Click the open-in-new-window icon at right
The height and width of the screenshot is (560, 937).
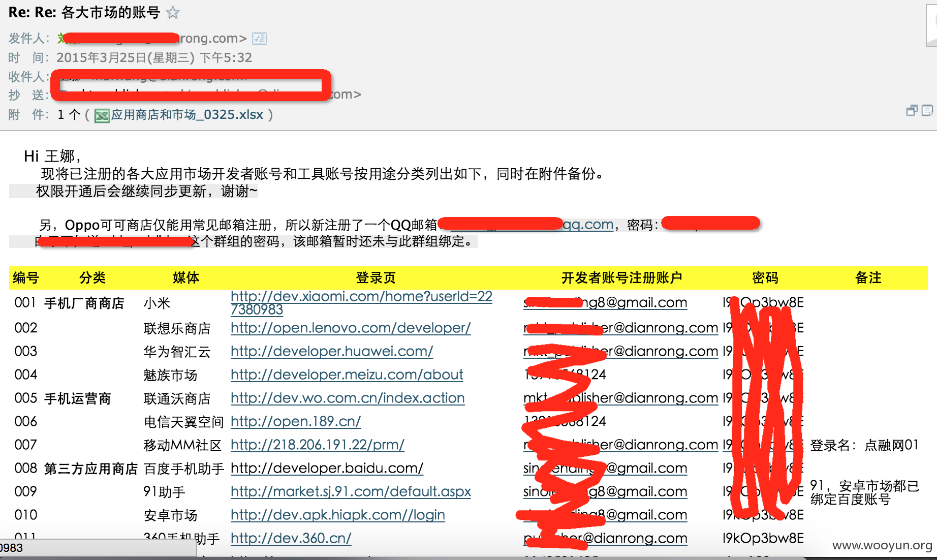click(912, 110)
